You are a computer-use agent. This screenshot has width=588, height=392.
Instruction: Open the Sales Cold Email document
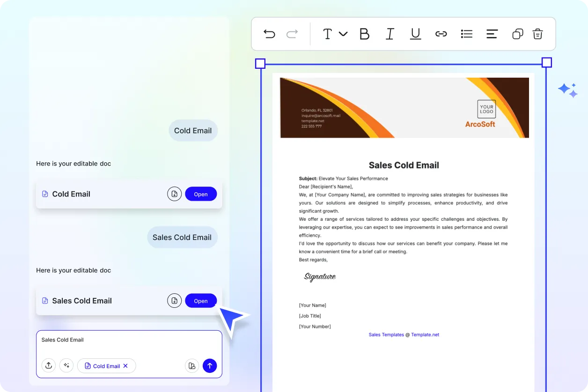click(x=201, y=301)
